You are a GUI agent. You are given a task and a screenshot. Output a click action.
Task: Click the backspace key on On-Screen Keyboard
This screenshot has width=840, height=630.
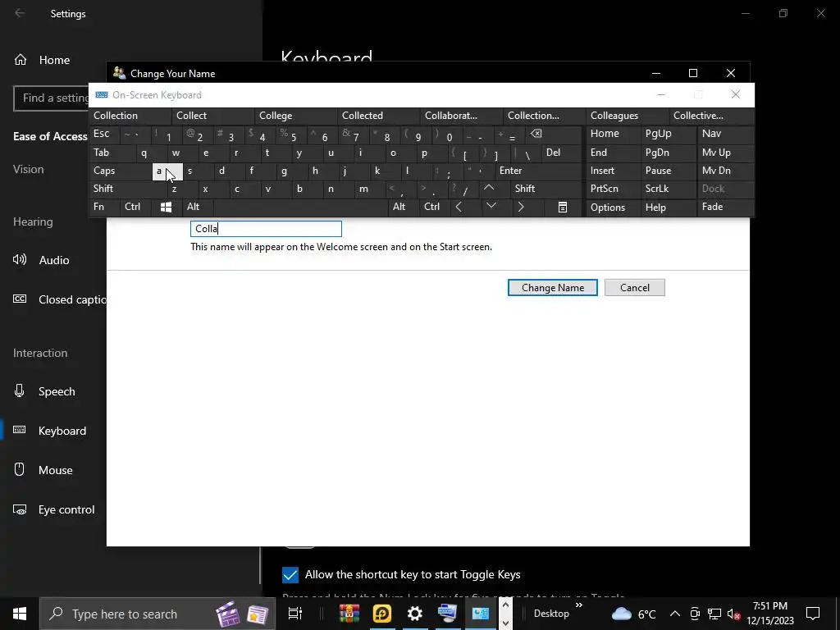coord(536,134)
